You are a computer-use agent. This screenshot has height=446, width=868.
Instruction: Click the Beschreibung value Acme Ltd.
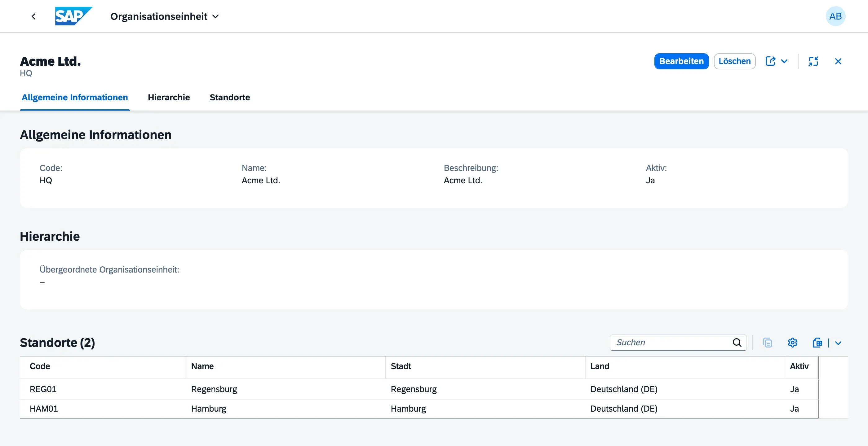(463, 181)
